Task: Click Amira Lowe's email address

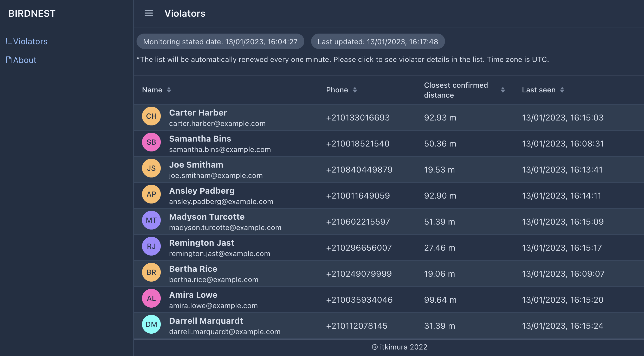Action: pos(213,306)
